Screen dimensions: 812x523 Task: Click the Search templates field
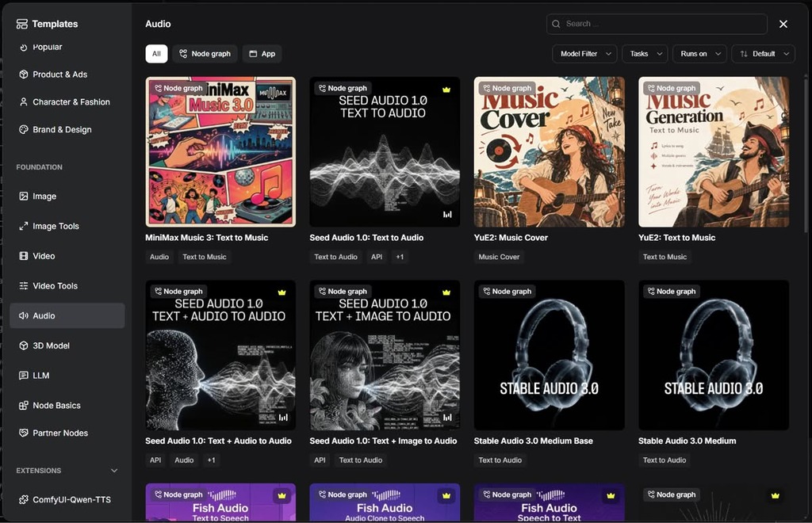(657, 24)
